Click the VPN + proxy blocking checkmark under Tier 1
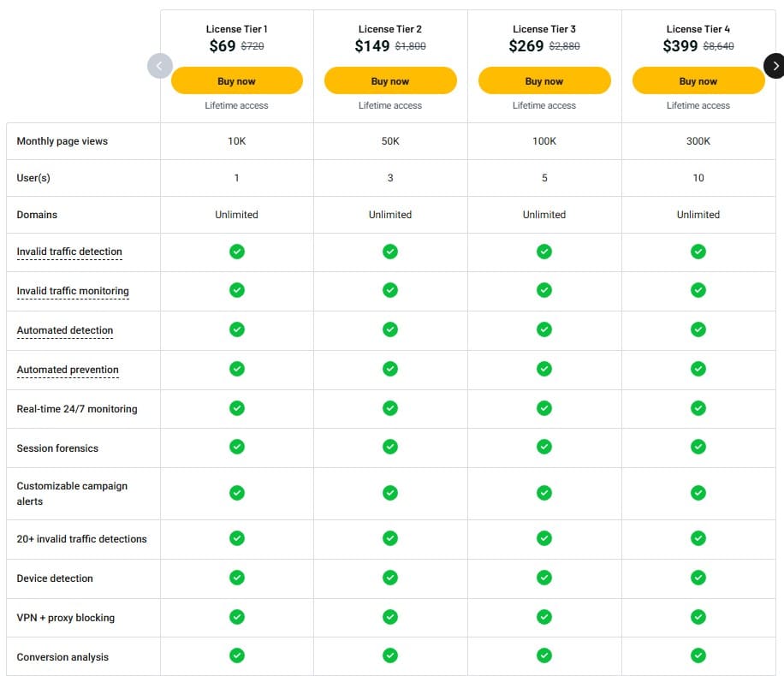The width and height of the screenshot is (784, 676). pyautogui.click(x=236, y=616)
